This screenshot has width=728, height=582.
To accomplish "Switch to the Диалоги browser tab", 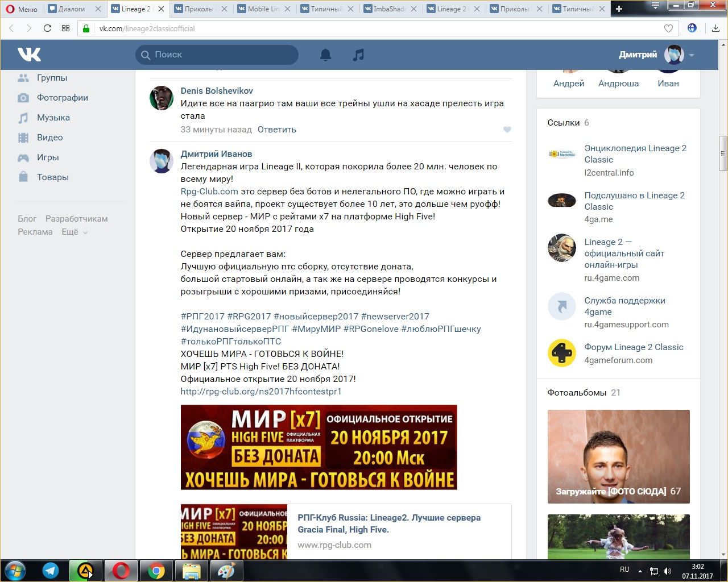I will pyautogui.click(x=76, y=9).
